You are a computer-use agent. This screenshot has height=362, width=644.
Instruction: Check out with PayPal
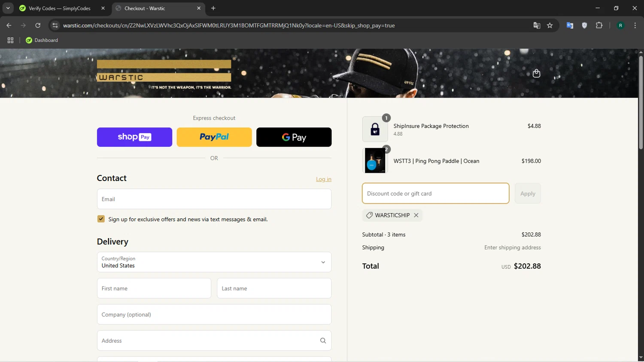tap(214, 137)
